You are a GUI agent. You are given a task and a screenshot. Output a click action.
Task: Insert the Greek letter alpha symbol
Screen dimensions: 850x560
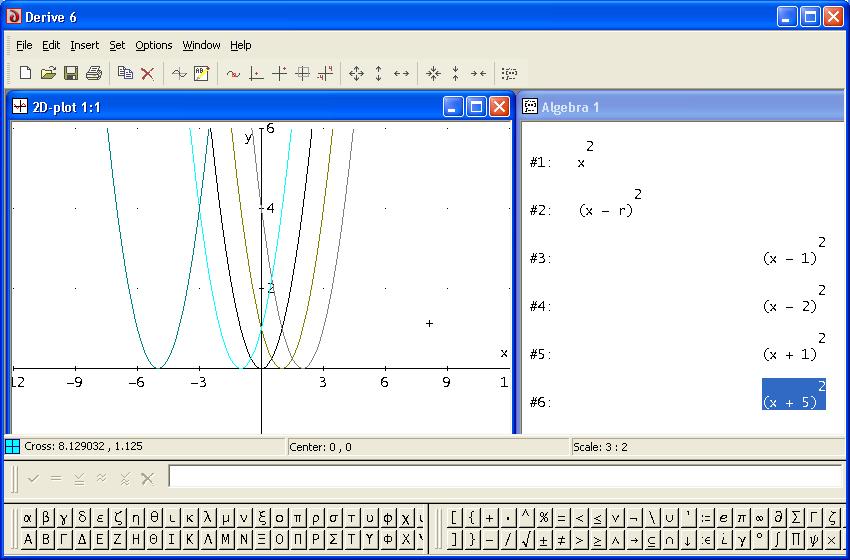point(28,518)
